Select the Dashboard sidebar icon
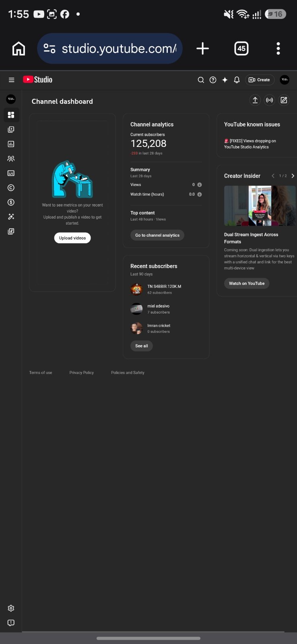This screenshot has height=644, width=297. point(11,115)
